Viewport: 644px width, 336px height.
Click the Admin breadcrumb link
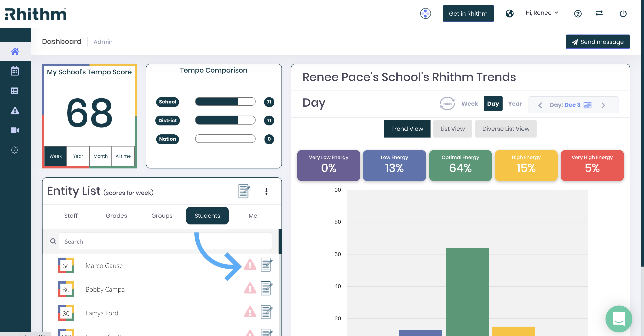103,42
